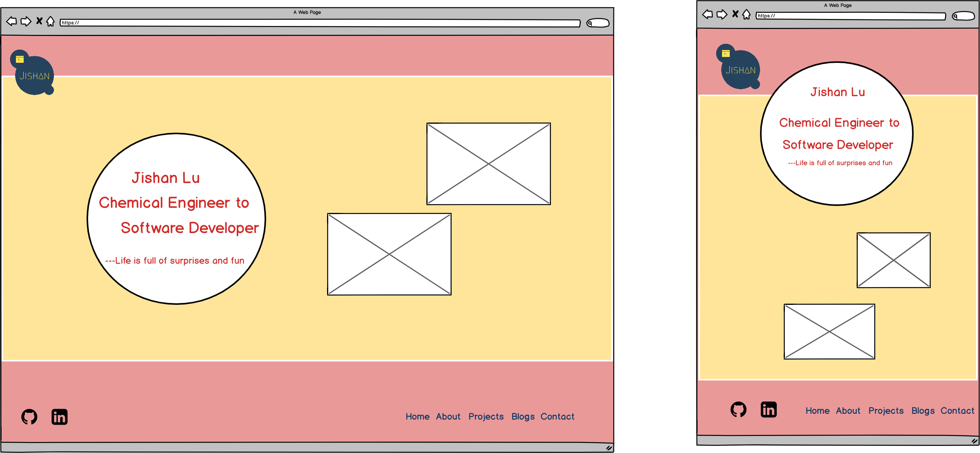This screenshot has height=453, width=980.
Task: Click the resize grip of desktop browser window
Action: [x=609, y=448]
